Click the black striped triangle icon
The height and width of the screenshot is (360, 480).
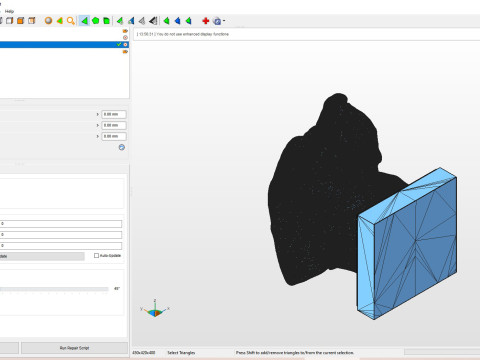tap(153, 21)
